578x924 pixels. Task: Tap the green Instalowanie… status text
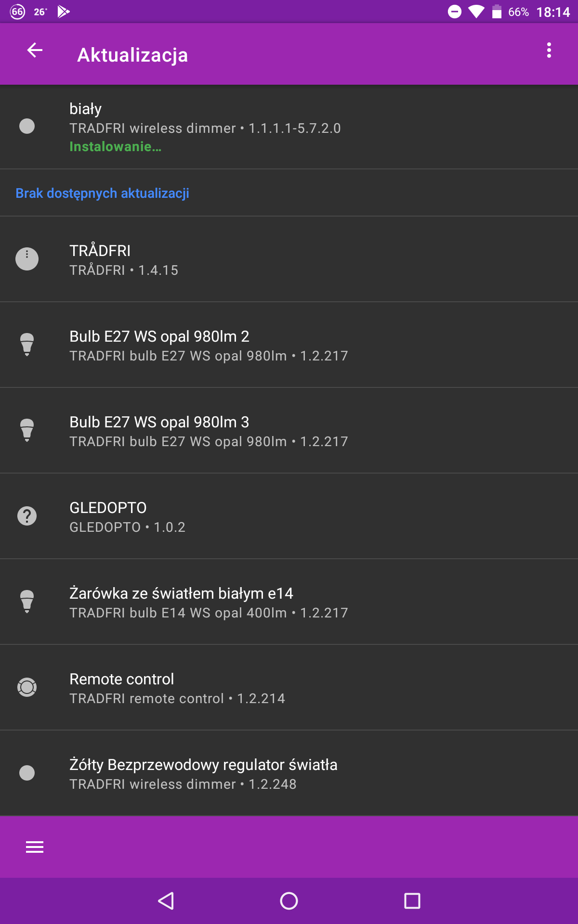click(116, 147)
